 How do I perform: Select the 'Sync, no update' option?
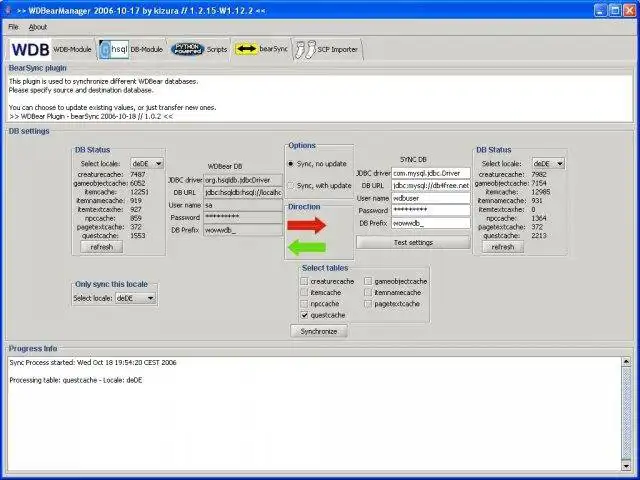(x=317, y=164)
